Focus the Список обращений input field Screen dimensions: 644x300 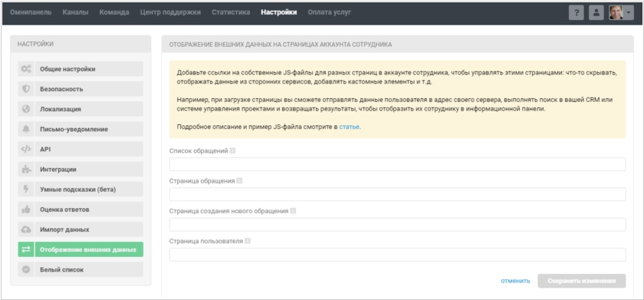pos(398,164)
